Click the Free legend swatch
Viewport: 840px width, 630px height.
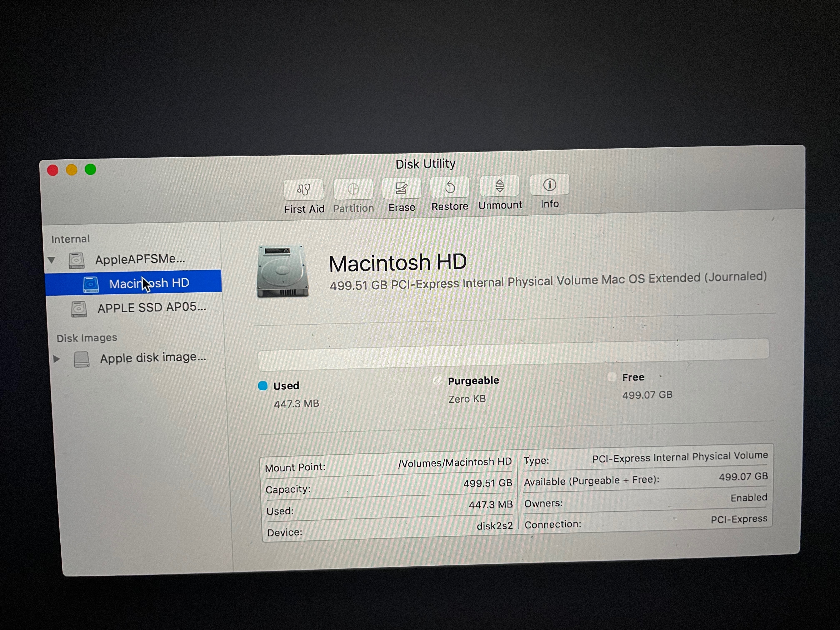pos(611,377)
